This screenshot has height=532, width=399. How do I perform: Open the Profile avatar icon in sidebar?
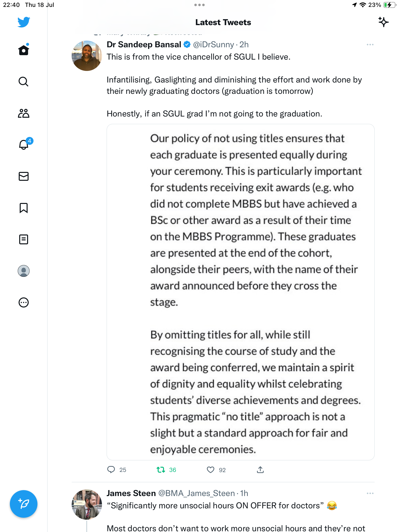tap(24, 271)
